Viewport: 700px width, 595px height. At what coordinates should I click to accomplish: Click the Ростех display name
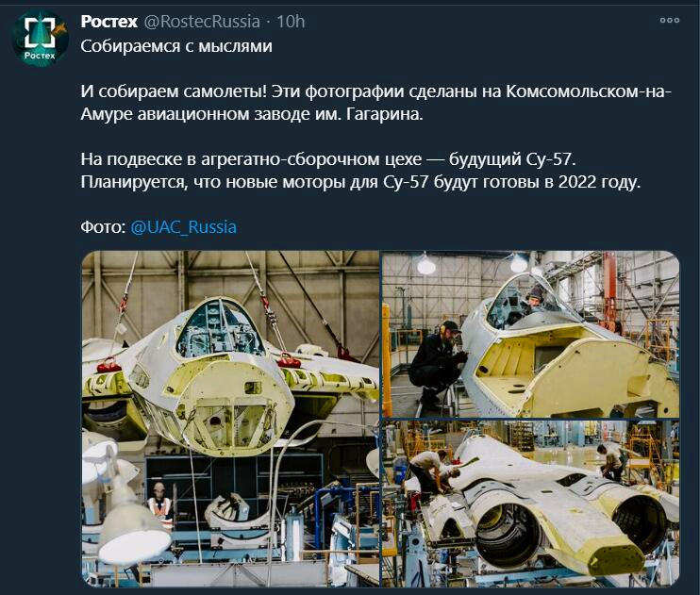pos(108,22)
